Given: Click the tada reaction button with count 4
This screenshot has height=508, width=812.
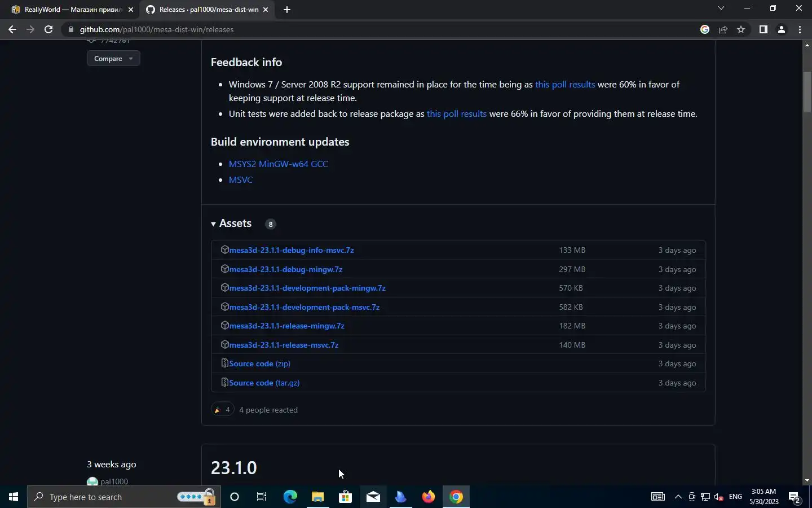Looking at the screenshot, I should point(223,410).
